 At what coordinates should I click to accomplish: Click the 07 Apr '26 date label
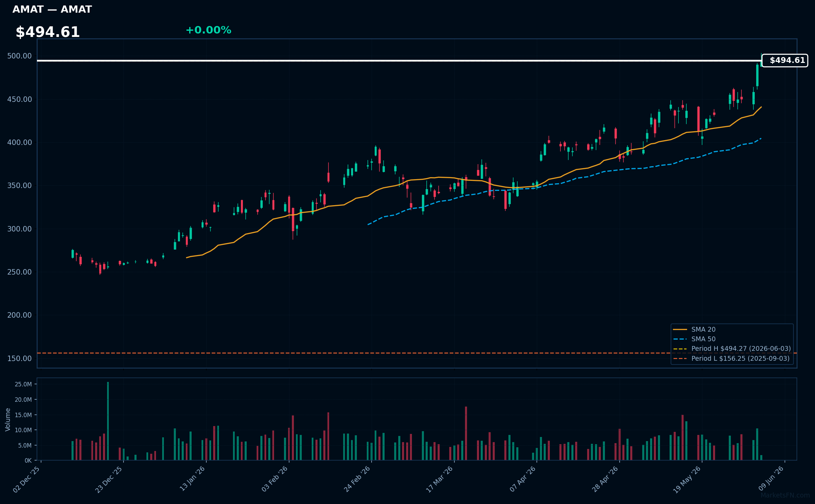523,479
